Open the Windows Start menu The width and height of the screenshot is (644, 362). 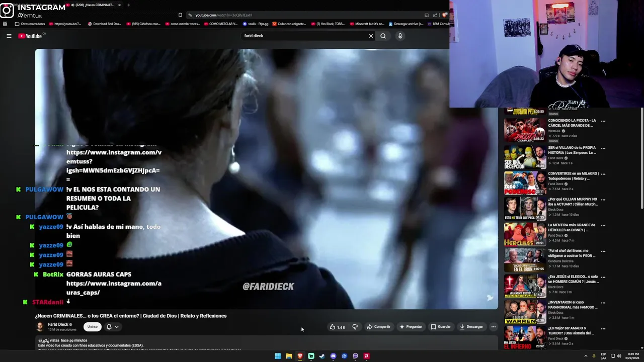coord(278,356)
